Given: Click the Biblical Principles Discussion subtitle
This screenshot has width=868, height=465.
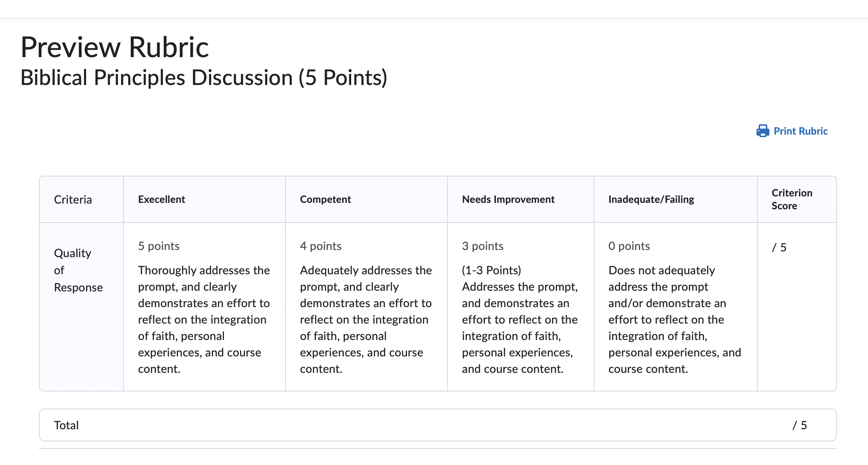Looking at the screenshot, I should point(204,78).
